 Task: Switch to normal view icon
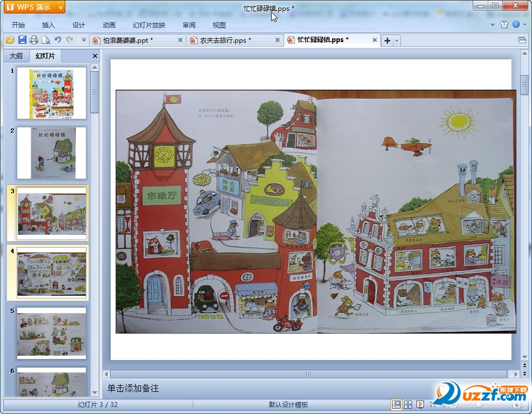point(396,404)
